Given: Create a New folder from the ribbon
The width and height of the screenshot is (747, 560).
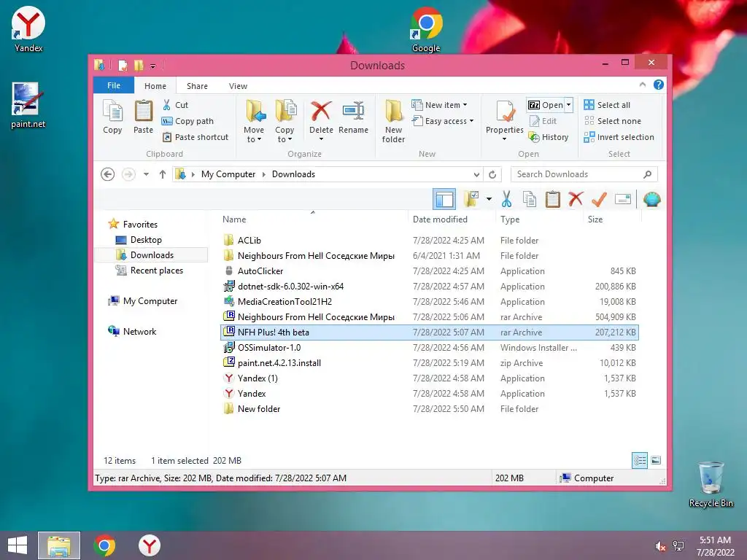Looking at the screenshot, I should [x=393, y=122].
